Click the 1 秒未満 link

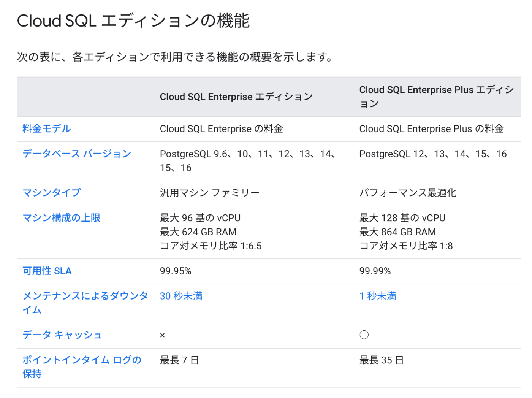point(378,296)
